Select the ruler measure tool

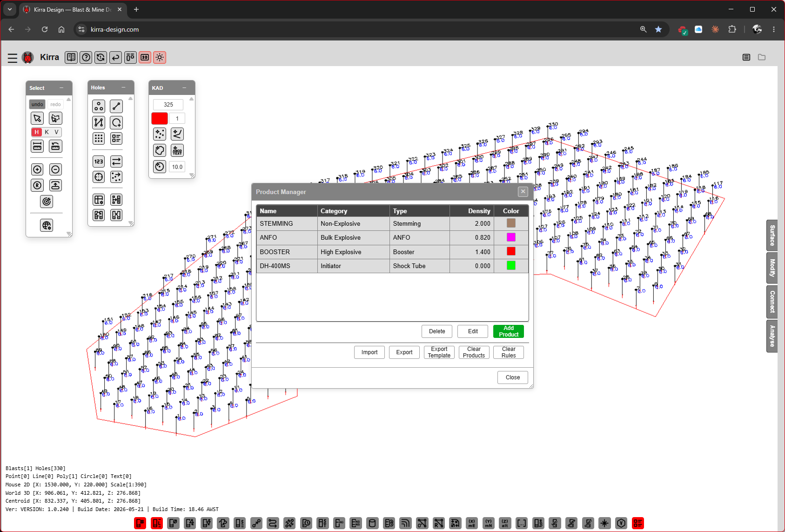(x=37, y=146)
